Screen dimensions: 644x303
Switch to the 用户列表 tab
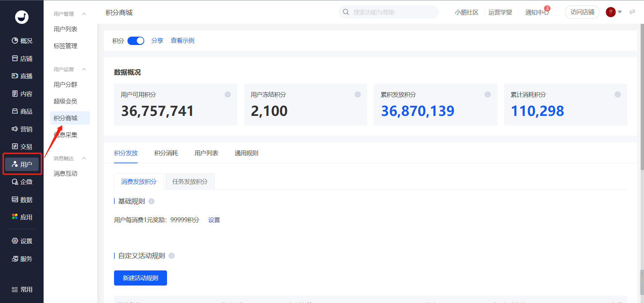206,153
